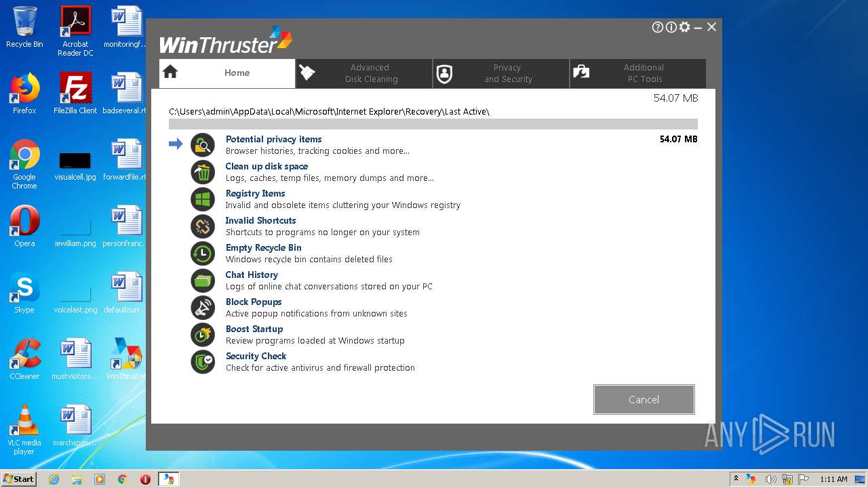Click the broom icon on Advanced Disk Cleaning tab
Screen dimensions: 868x488
click(307, 73)
